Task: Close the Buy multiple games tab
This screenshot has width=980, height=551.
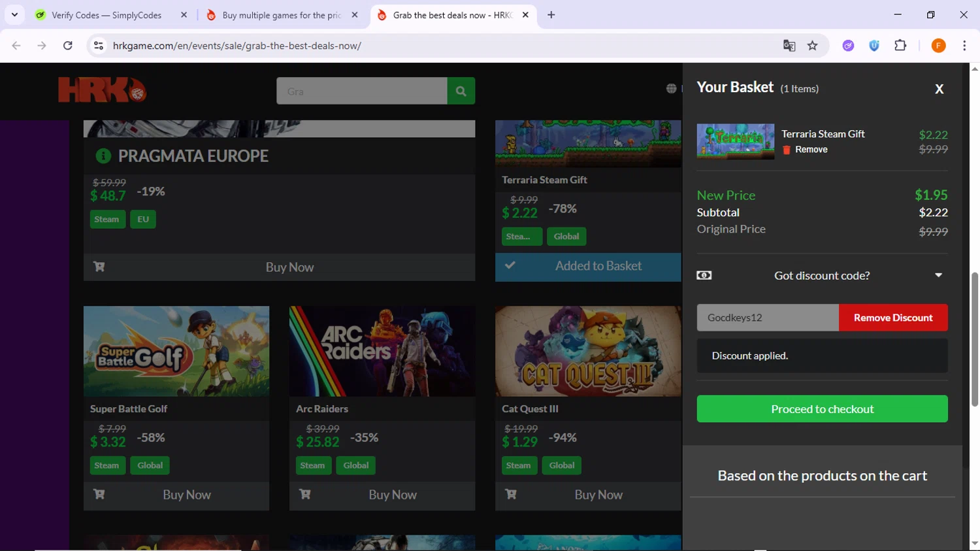Action: pyautogui.click(x=355, y=15)
